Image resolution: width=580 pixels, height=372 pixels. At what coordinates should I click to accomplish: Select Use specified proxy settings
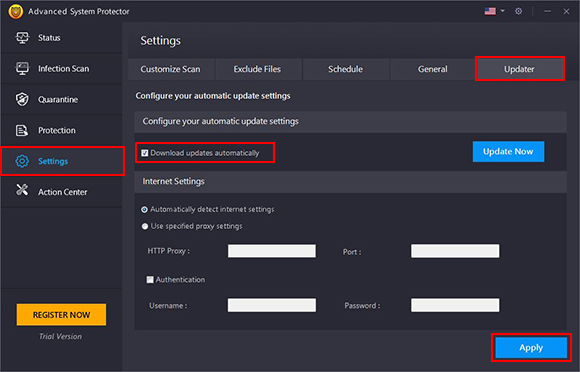[145, 226]
